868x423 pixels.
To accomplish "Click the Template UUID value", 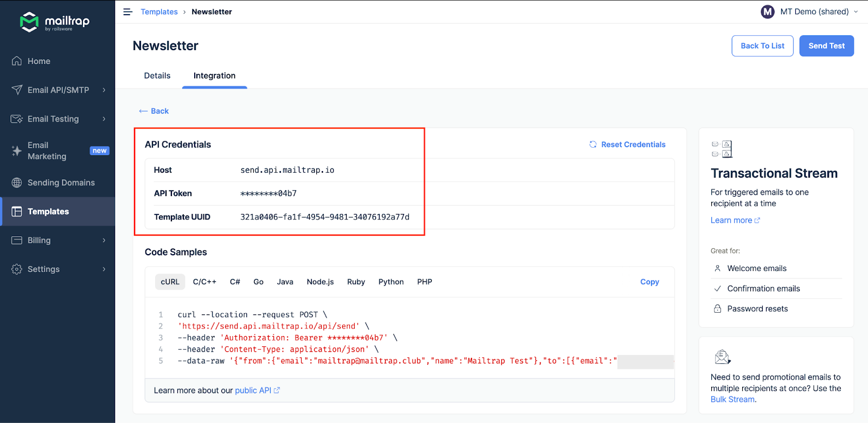I will click(325, 217).
